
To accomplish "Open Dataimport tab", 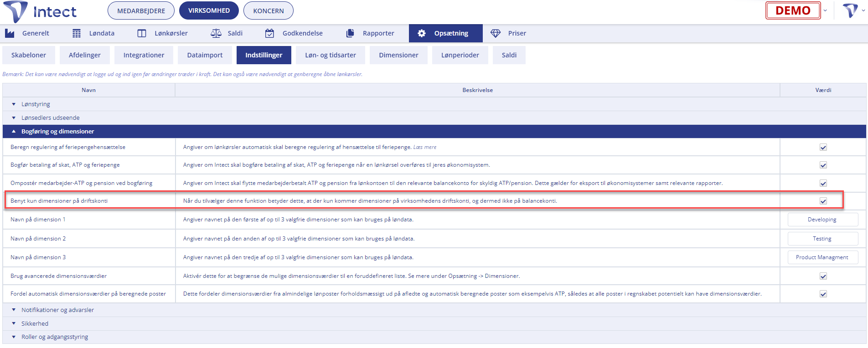I will tap(205, 55).
